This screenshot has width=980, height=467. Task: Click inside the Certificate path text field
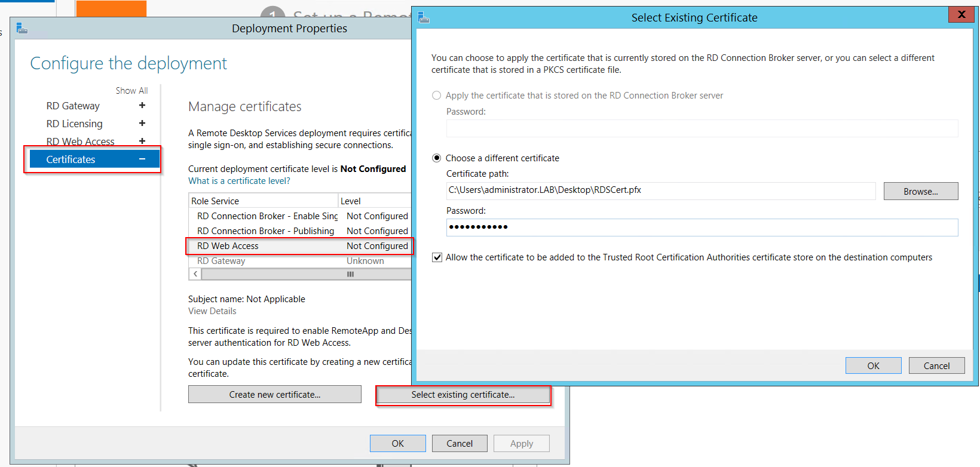click(660, 191)
